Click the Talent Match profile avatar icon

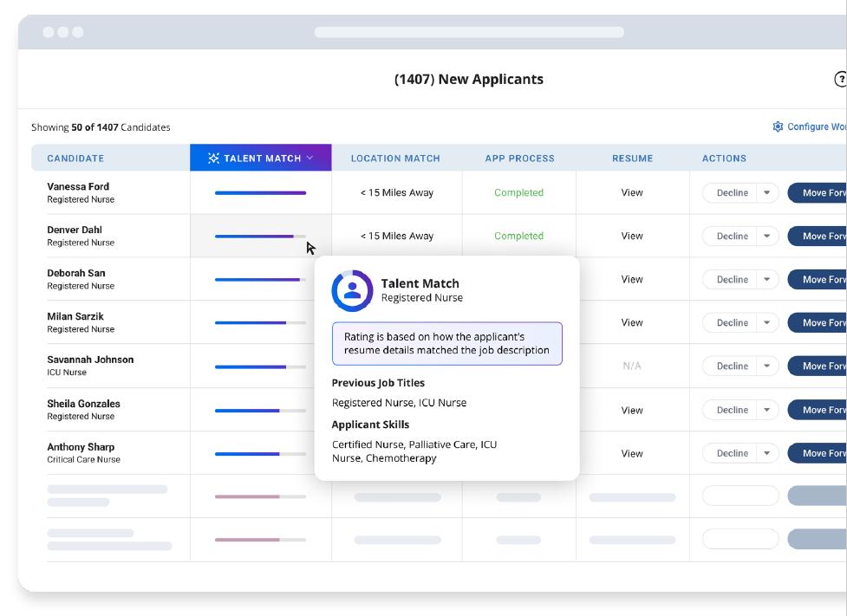352,290
